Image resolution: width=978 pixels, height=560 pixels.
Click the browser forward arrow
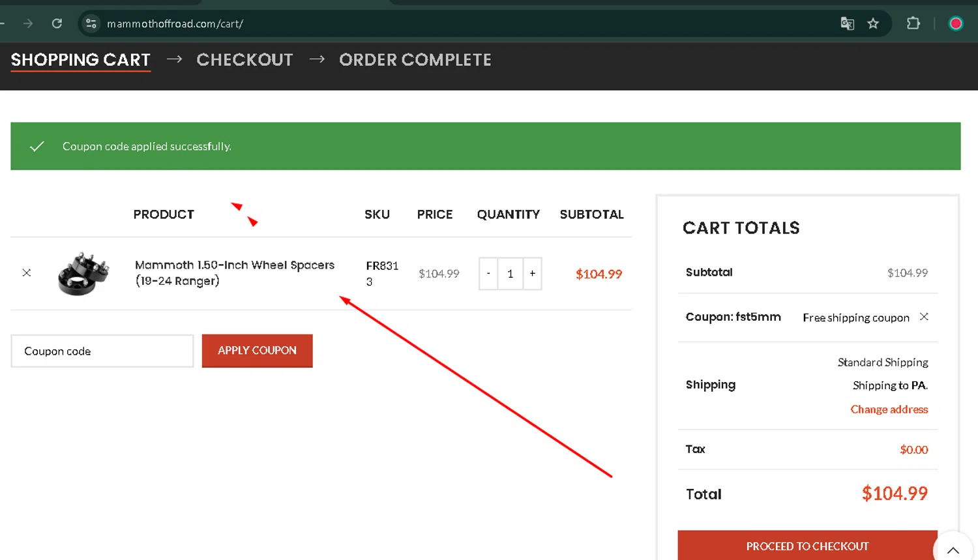coord(28,23)
